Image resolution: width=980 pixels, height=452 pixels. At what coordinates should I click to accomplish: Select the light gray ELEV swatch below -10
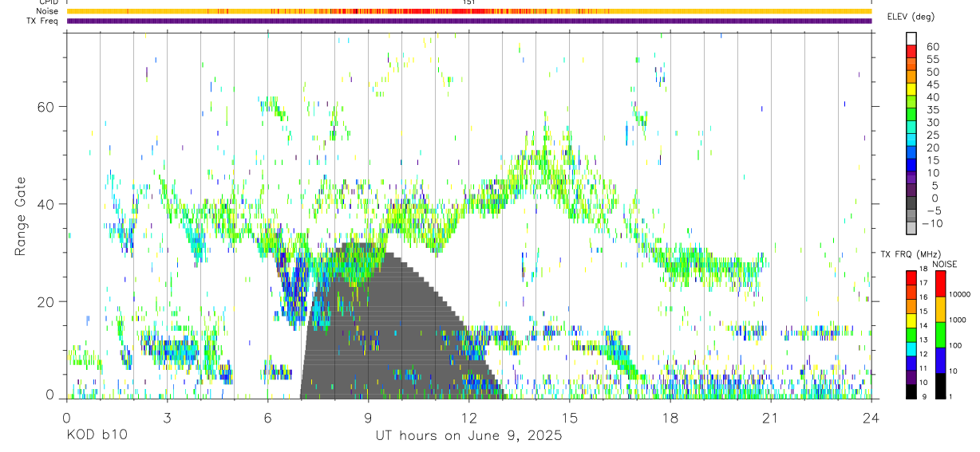point(911,229)
